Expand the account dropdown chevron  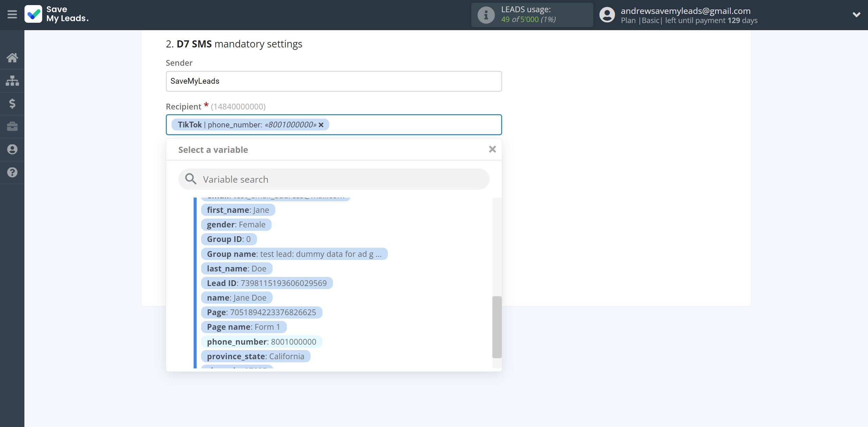(856, 15)
